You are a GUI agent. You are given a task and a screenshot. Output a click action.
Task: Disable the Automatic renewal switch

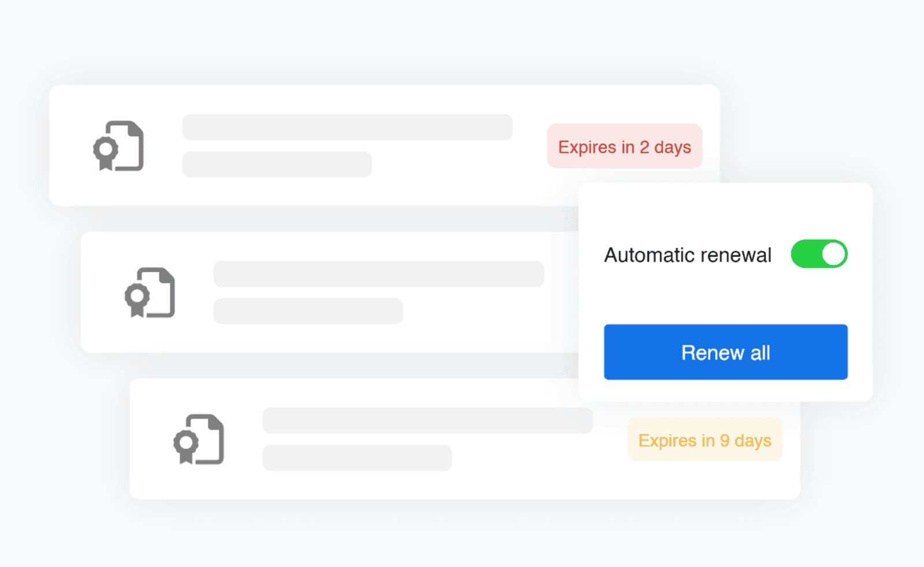point(819,254)
